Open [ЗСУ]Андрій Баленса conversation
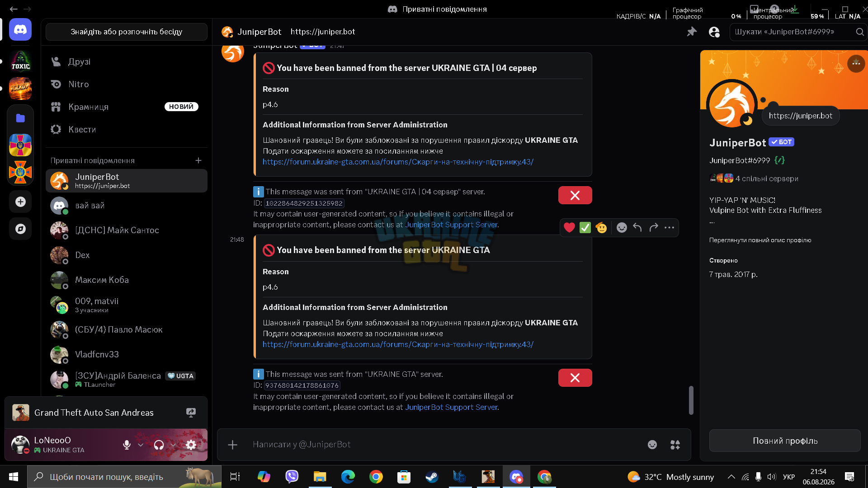868x488 pixels. click(x=127, y=380)
